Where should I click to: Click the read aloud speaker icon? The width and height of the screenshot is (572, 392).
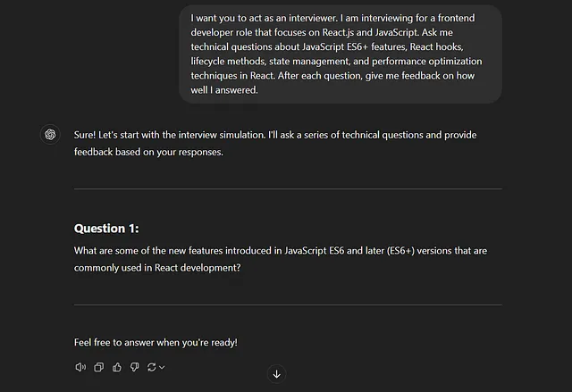(80, 367)
